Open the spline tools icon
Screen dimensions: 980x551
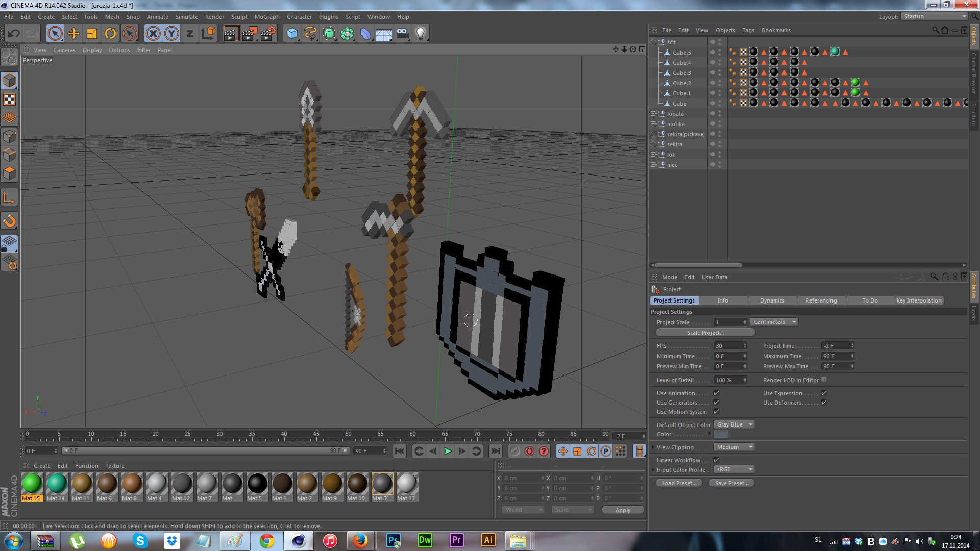310,34
